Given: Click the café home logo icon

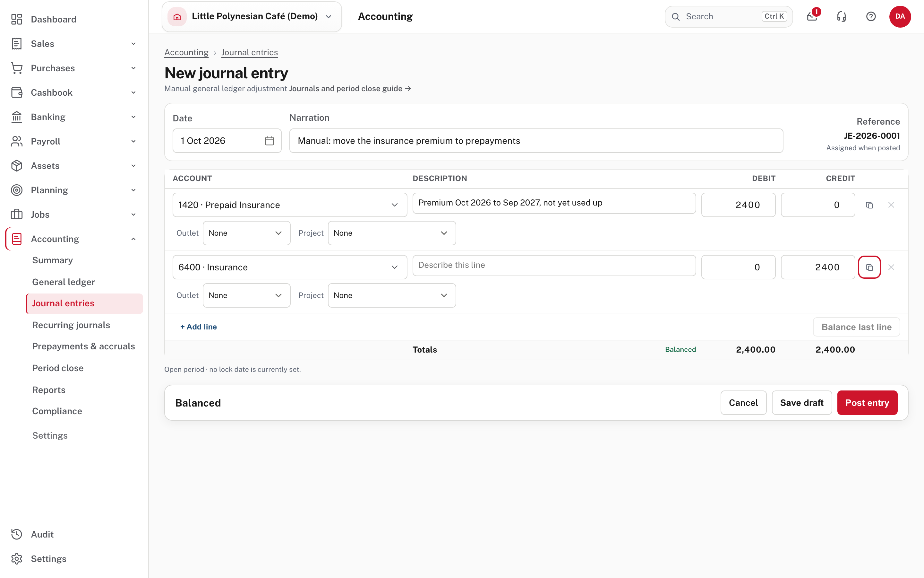Looking at the screenshot, I should 177,16.
